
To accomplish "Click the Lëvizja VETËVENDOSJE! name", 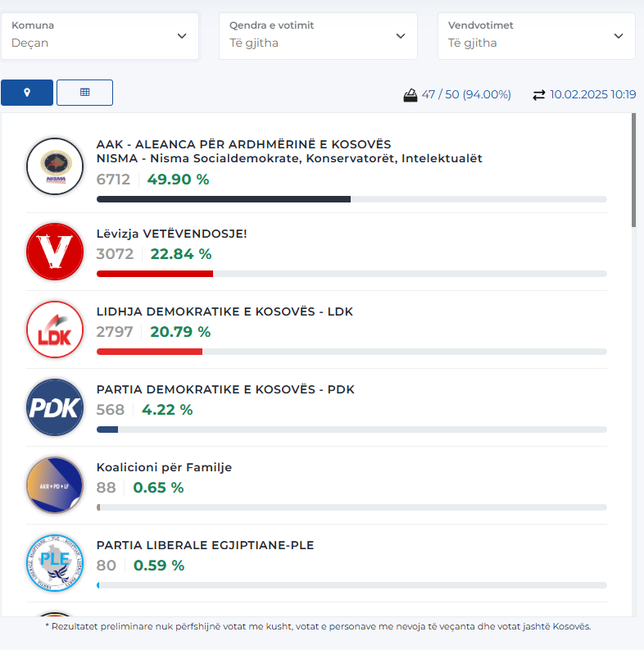I will click(x=171, y=234).
